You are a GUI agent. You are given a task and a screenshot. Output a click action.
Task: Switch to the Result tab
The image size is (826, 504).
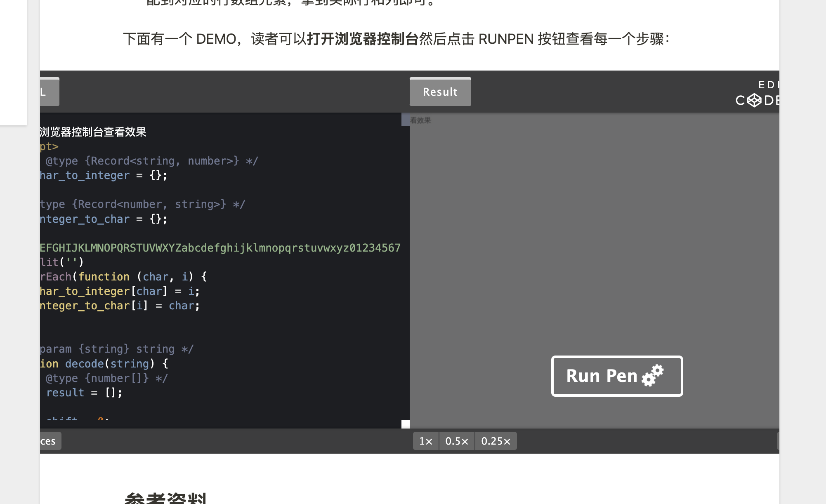(x=440, y=92)
